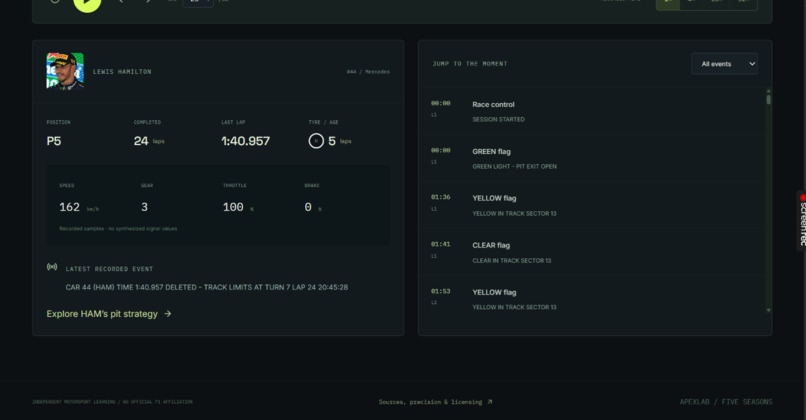Click the P5 position value

[x=54, y=141]
